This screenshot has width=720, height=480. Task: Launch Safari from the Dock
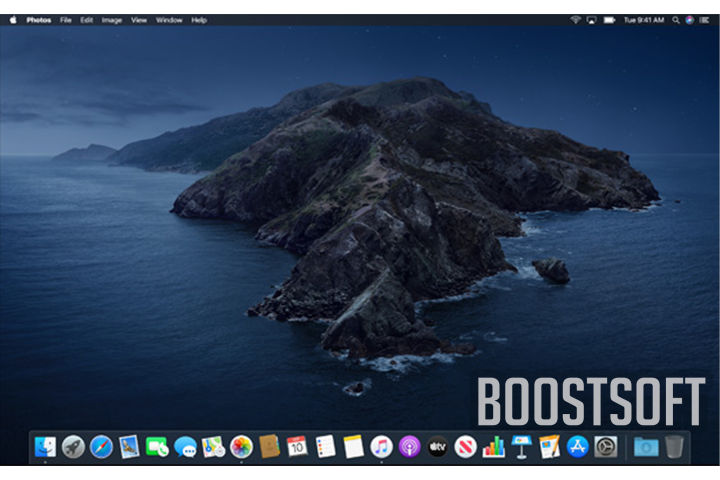[101, 446]
